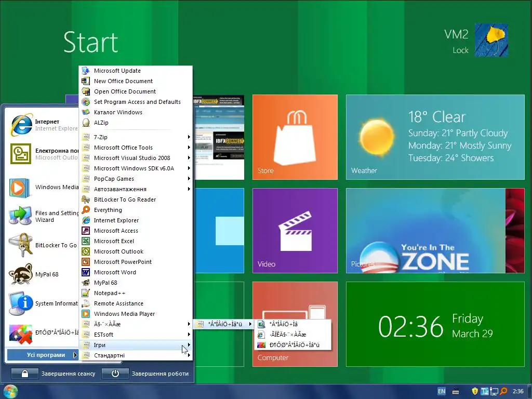Click the Усі програми button
The image size is (532, 399).
43,355
